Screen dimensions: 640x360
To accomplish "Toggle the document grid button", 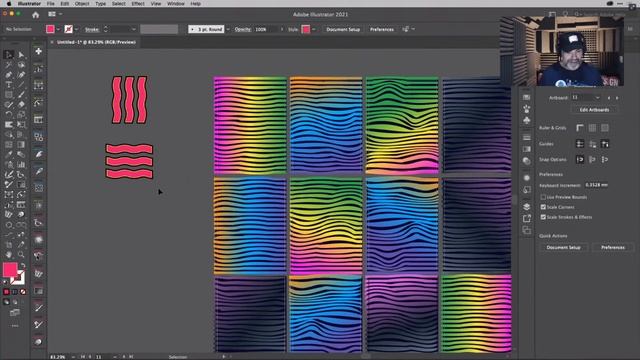I will tap(592, 128).
